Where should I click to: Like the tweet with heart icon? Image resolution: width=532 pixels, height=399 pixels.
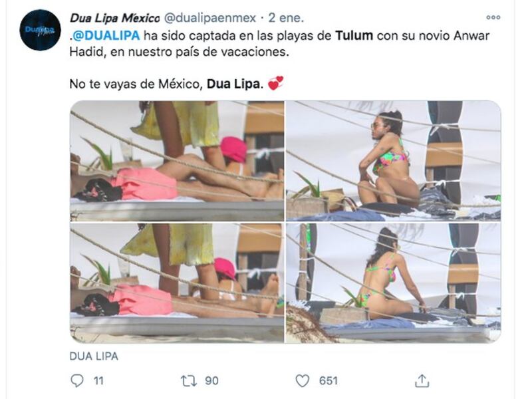(x=303, y=380)
